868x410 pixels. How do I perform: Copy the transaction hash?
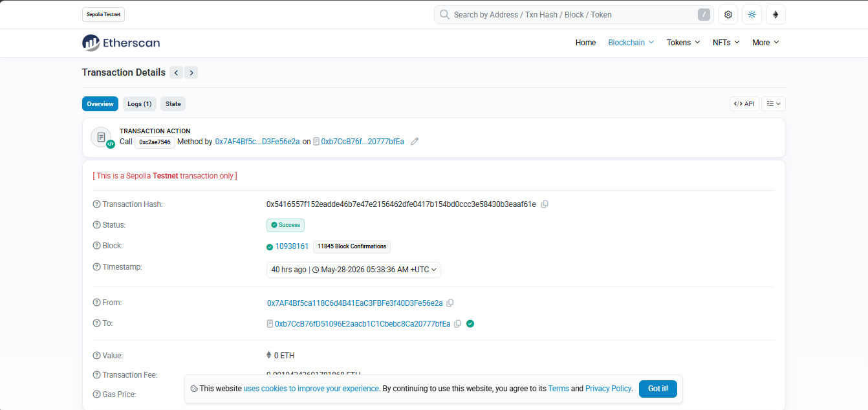pos(545,204)
